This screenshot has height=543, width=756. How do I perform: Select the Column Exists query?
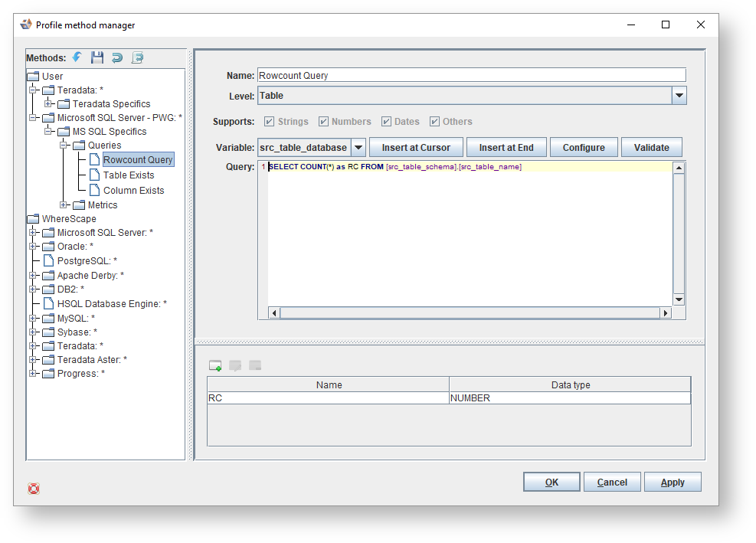pyautogui.click(x=133, y=191)
